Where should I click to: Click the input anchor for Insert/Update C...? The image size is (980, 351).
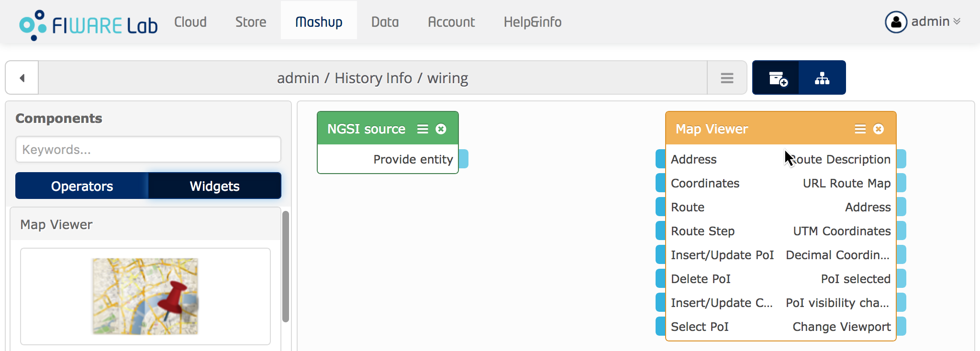pyautogui.click(x=660, y=302)
